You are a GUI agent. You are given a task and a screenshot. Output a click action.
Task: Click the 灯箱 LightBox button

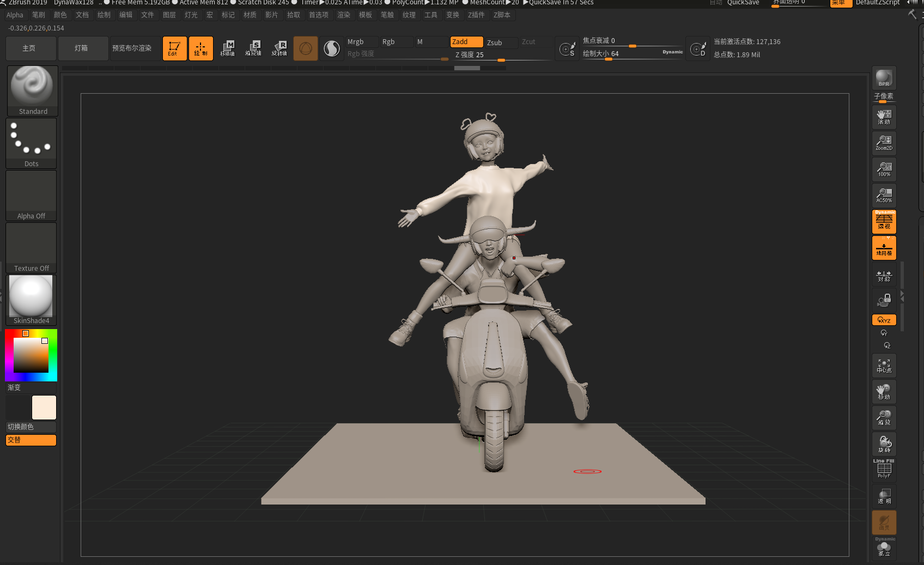point(81,48)
